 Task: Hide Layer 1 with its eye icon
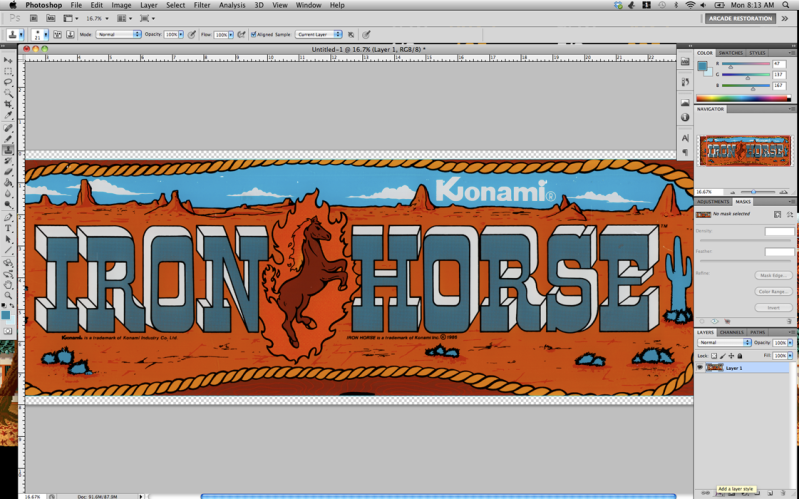(700, 367)
